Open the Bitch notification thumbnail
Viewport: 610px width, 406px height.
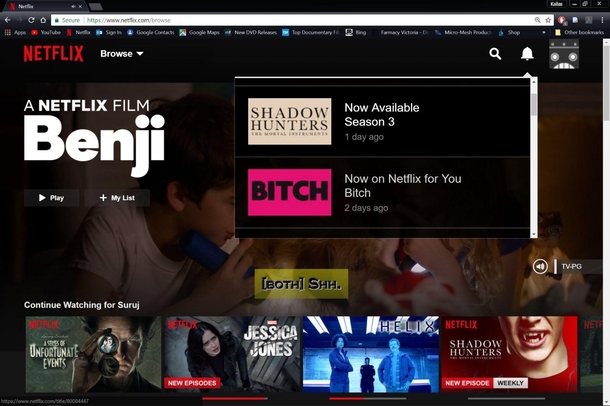[289, 192]
